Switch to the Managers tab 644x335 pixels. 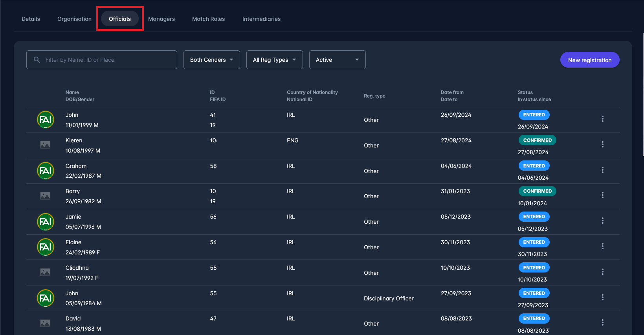pyautogui.click(x=161, y=19)
